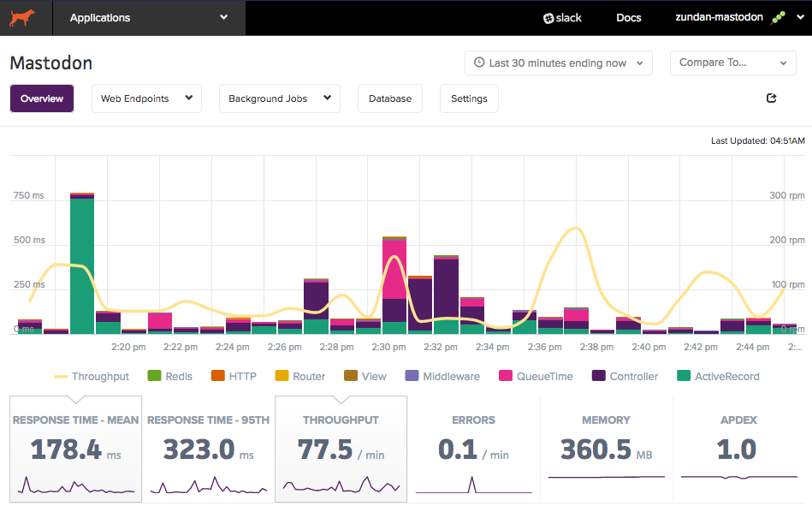Image resolution: width=812 pixels, height=512 pixels.
Task: Click the 300 rpm axis label
Action: click(786, 195)
